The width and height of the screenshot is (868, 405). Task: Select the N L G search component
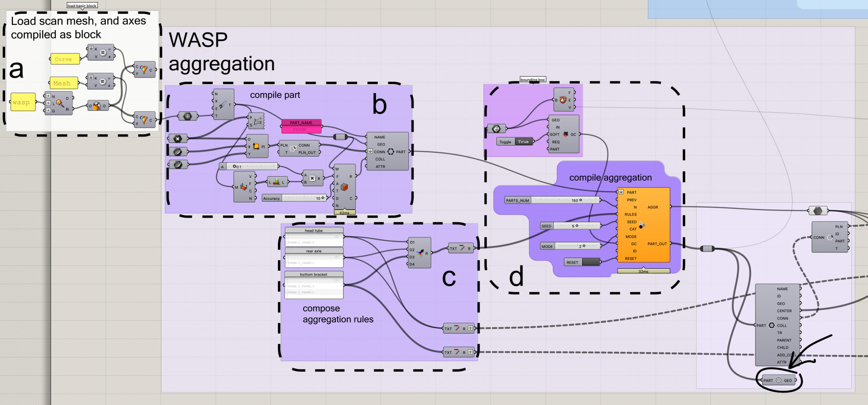pyautogui.click(x=59, y=103)
